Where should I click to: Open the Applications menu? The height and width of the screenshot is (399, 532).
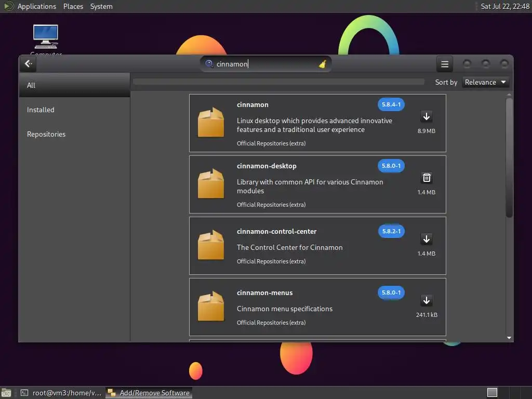point(37,6)
